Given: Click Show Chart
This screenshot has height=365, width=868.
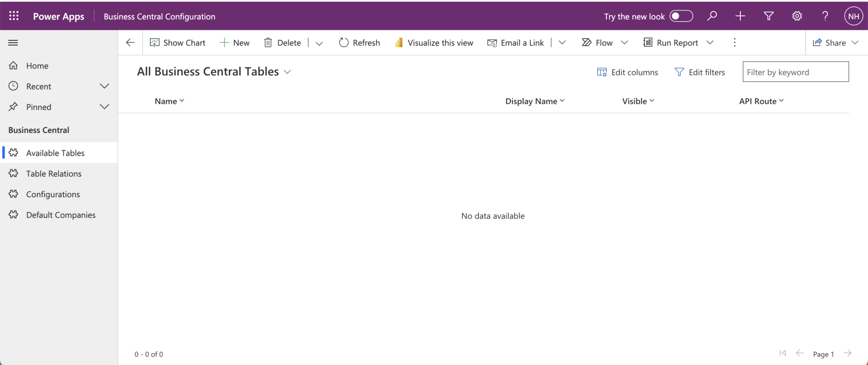Looking at the screenshot, I should pyautogui.click(x=177, y=42).
